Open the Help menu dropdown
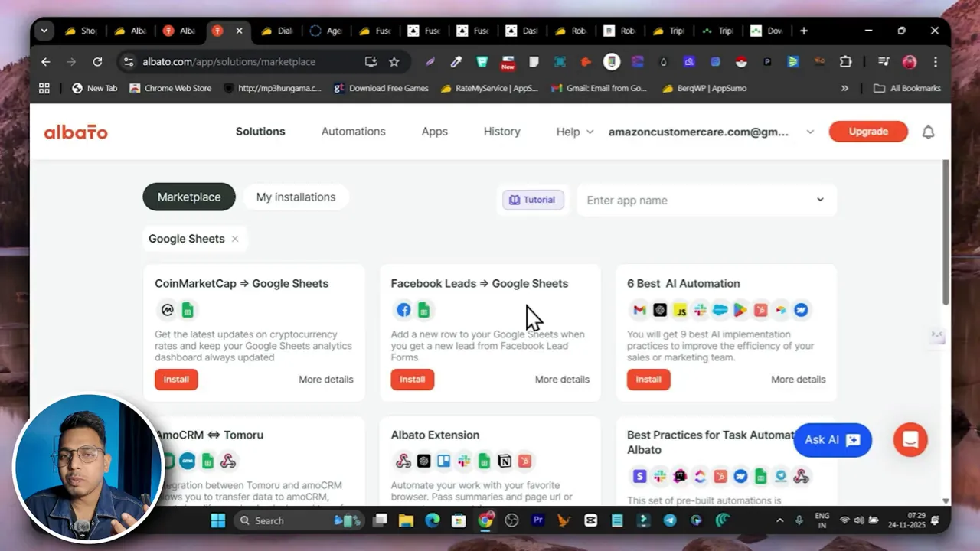Screen dimensions: 980x551 coord(573,131)
